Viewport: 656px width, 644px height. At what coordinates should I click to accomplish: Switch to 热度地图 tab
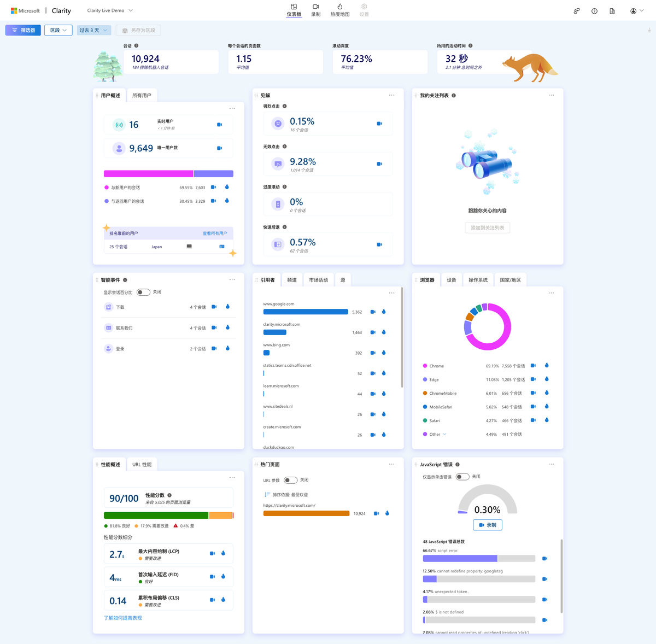340,10
